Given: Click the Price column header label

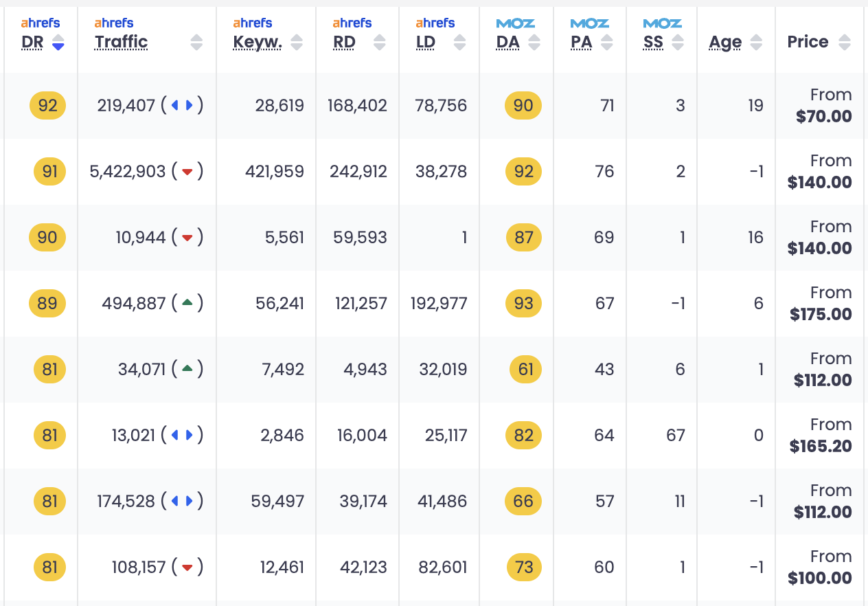Looking at the screenshot, I should point(808,42).
